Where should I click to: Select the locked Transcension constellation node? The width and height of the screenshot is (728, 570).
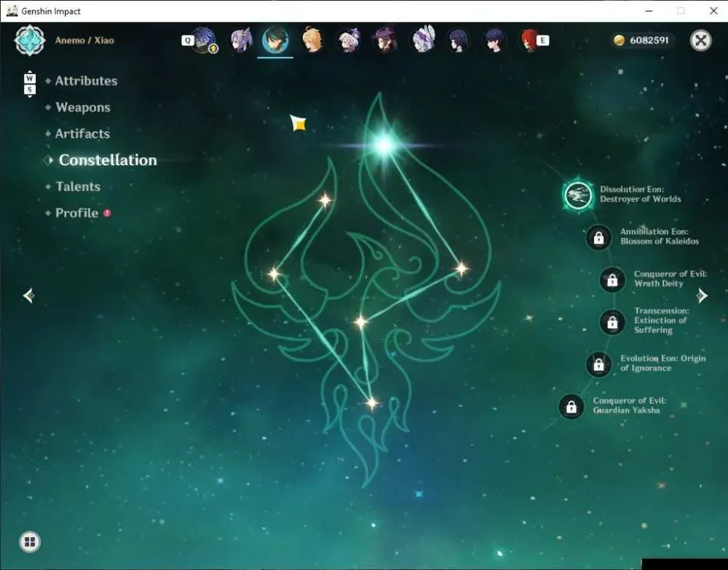click(x=612, y=322)
